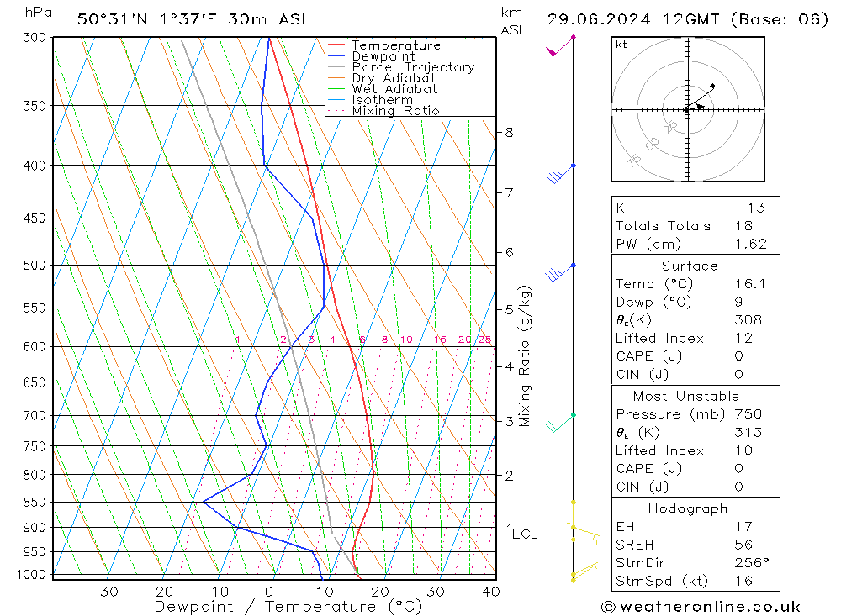Click the surface theta-E value '308'
Screen dimensions: 841x616
click(748, 320)
